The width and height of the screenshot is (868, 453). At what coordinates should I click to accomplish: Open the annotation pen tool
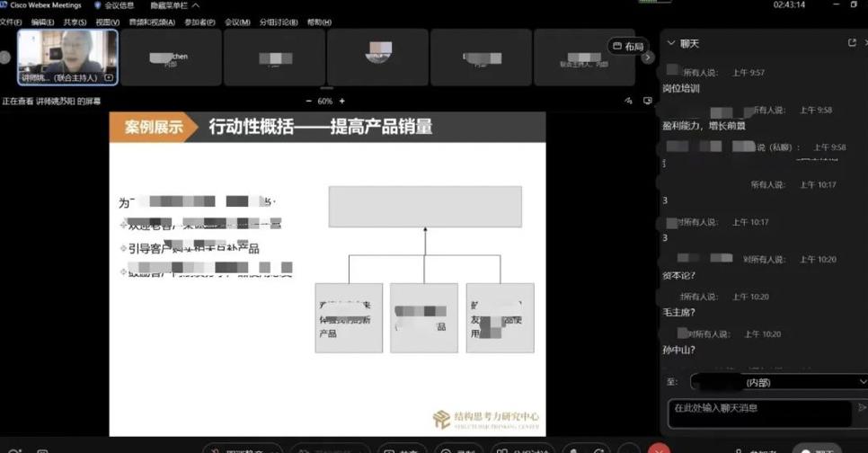point(625,102)
